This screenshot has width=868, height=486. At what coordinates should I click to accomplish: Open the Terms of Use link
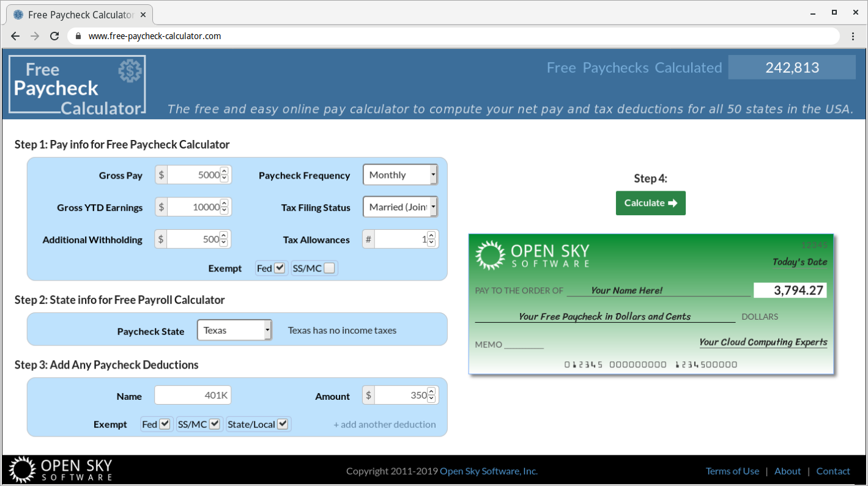tap(732, 471)
